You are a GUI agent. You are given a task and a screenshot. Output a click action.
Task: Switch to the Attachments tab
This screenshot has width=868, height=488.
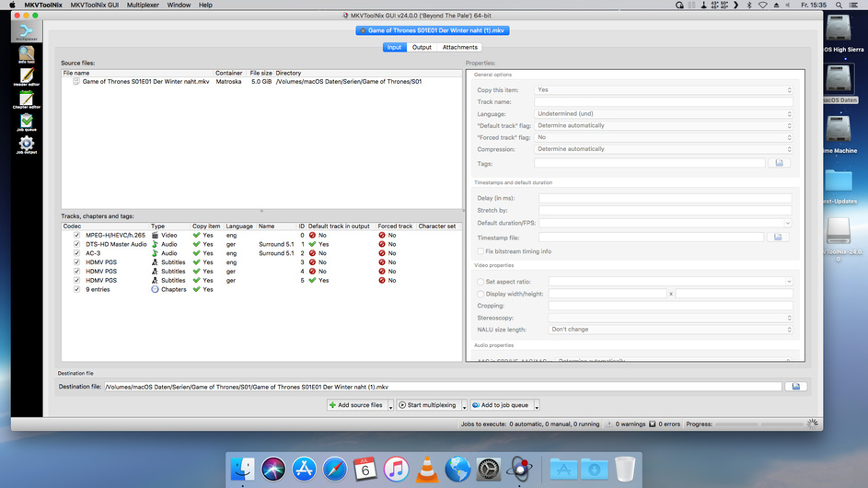click(459, 47)
